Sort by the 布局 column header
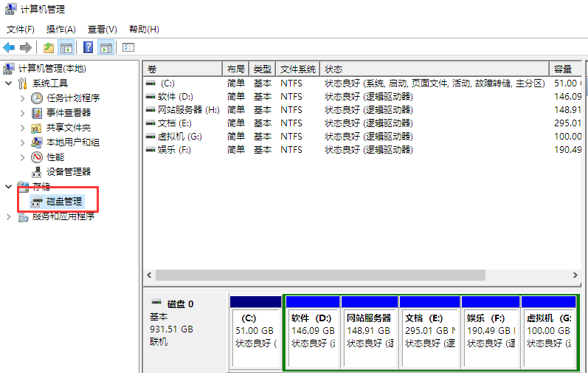 coord(236,69)
